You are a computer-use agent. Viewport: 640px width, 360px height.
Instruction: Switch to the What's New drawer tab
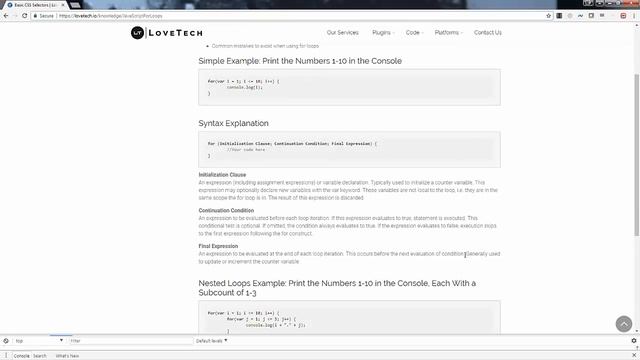pyautogui.click(x=67, y=356)
